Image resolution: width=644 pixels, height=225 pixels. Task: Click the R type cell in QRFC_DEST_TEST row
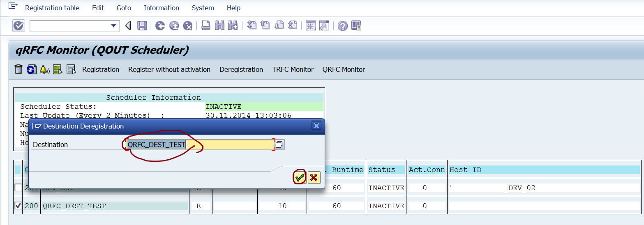click(x=199, y=206)
